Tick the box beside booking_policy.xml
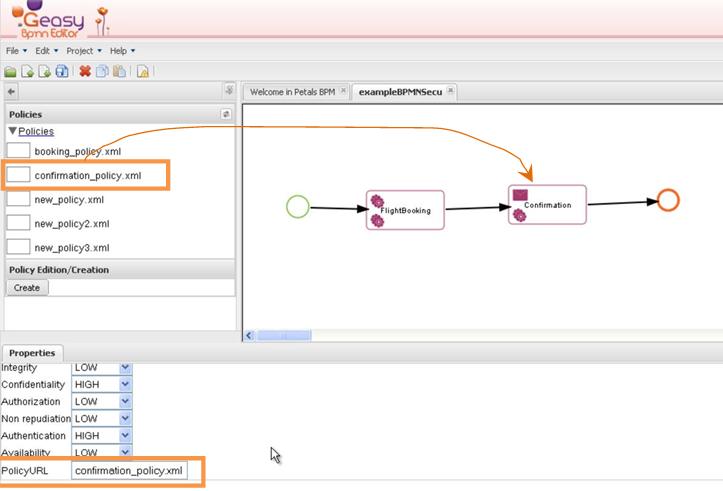 (18, 151)
